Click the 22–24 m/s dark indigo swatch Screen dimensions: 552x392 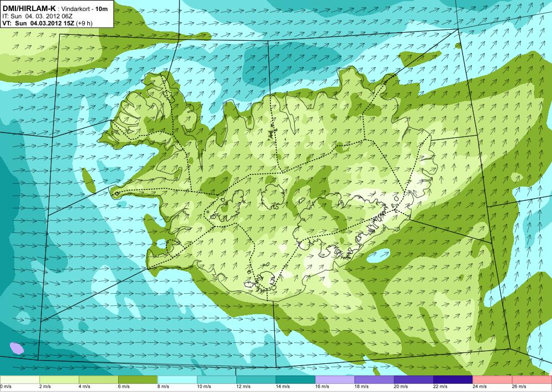click(453, 380)
